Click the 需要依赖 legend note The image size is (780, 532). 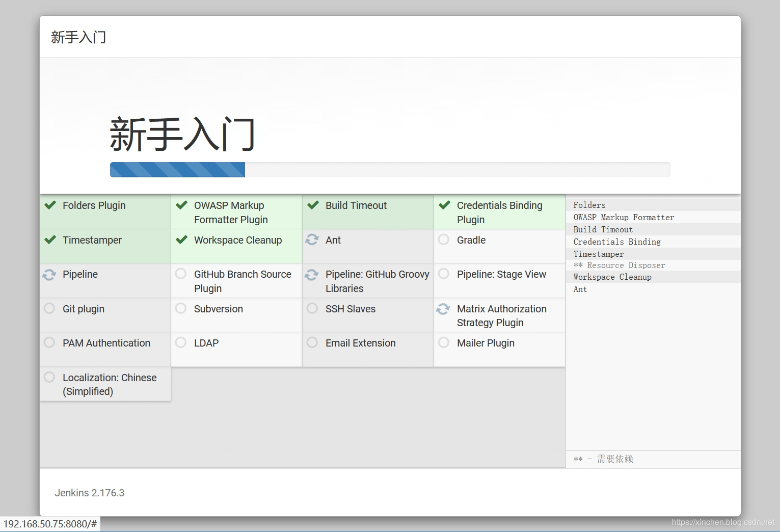tap(603, 459)
